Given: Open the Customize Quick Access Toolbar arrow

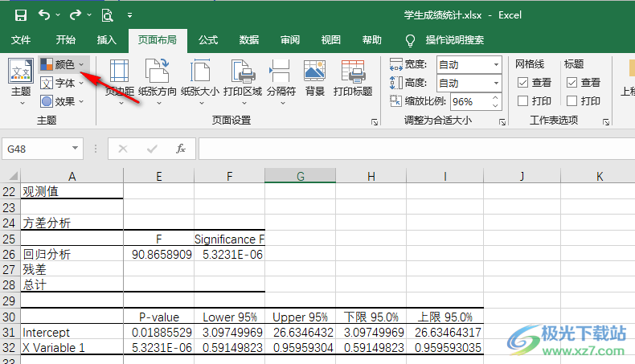Looking at the screenshot, I should (129, 15).
